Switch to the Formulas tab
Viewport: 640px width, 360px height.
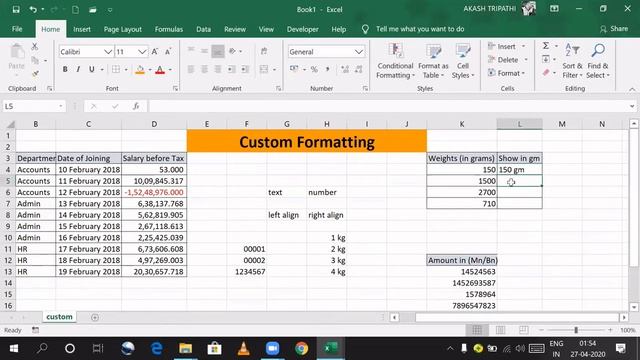(169, 29)
